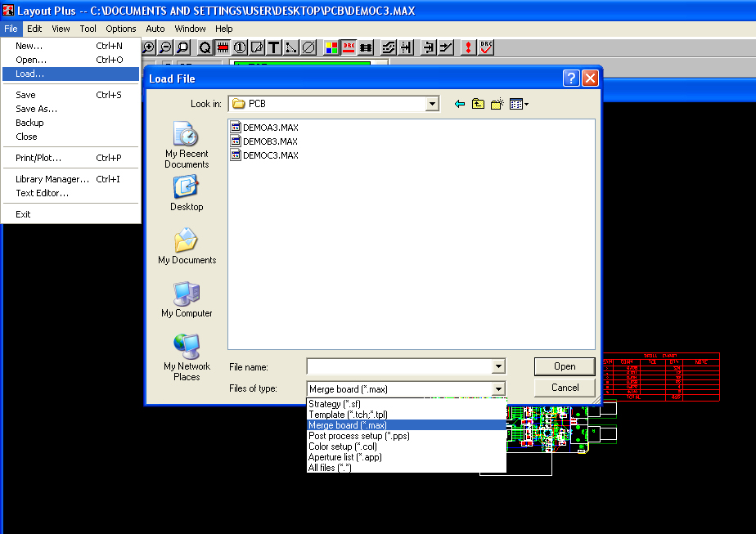
Task: Select DEMOA3.MAX file
Action: tap(265, 128)
